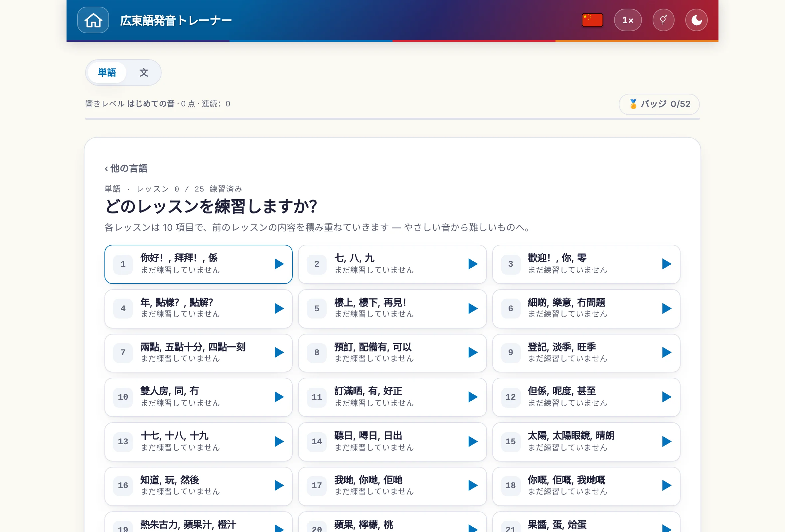Click the 響きレベル はじめての音 status text
The image size is (785, 532).
[x=130, y=104]
